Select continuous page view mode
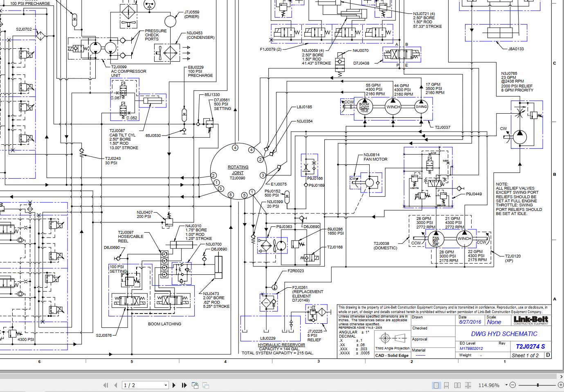Image resolution: width=564 pixels, height=392 pixels. coord(447,385)
